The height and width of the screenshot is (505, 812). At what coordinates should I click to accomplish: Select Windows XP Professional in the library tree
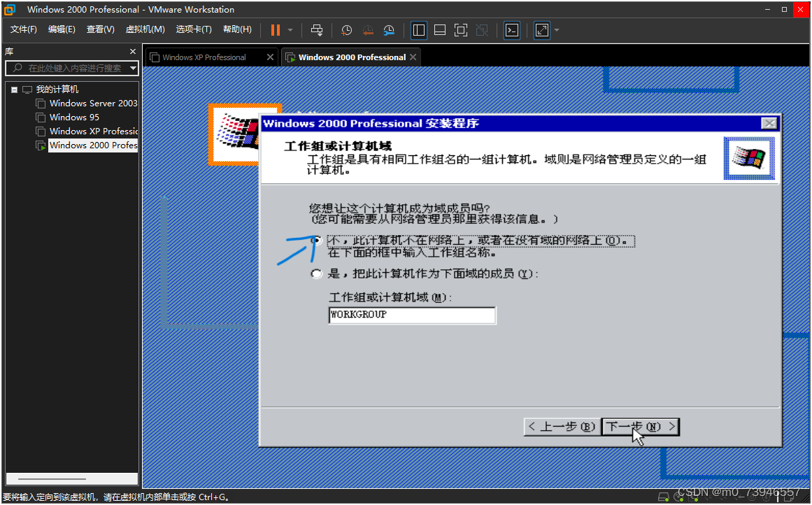coord(93,131)
